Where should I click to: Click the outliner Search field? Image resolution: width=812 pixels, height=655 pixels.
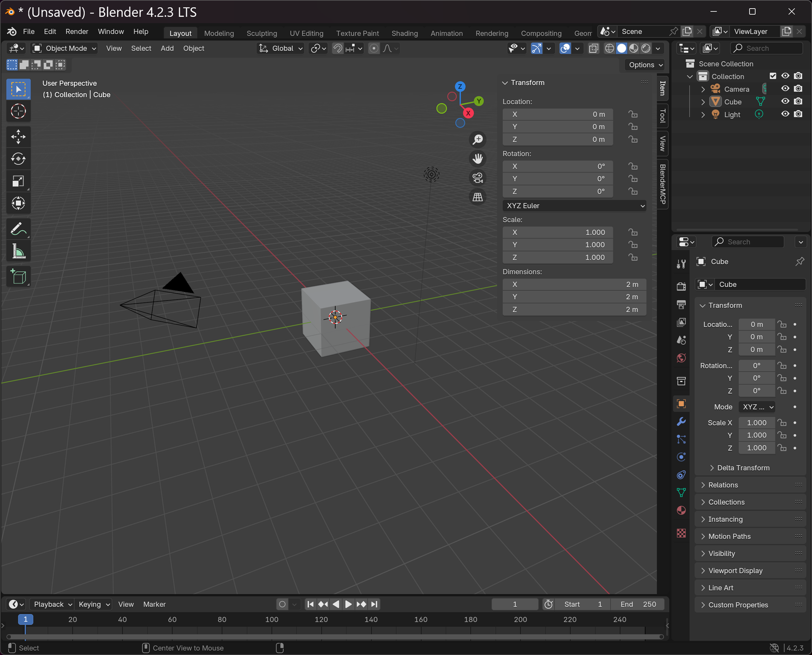[766, 48]
